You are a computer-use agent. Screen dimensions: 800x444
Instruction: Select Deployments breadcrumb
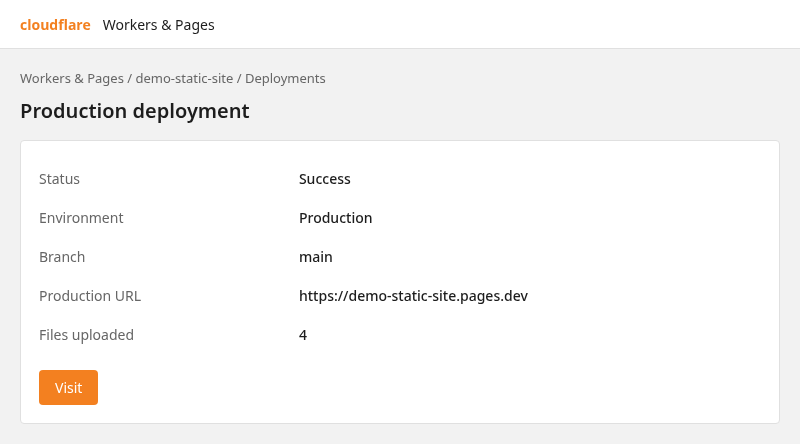pyautogui.click(x=285, y=79)
